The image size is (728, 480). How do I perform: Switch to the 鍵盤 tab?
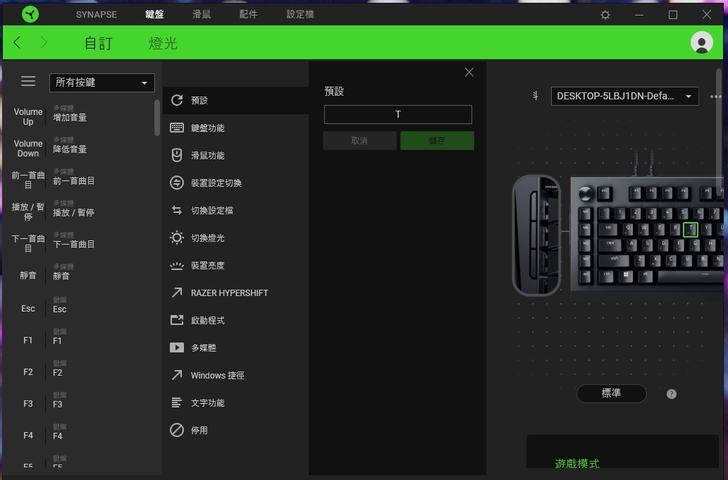click(x=154, y=14)
